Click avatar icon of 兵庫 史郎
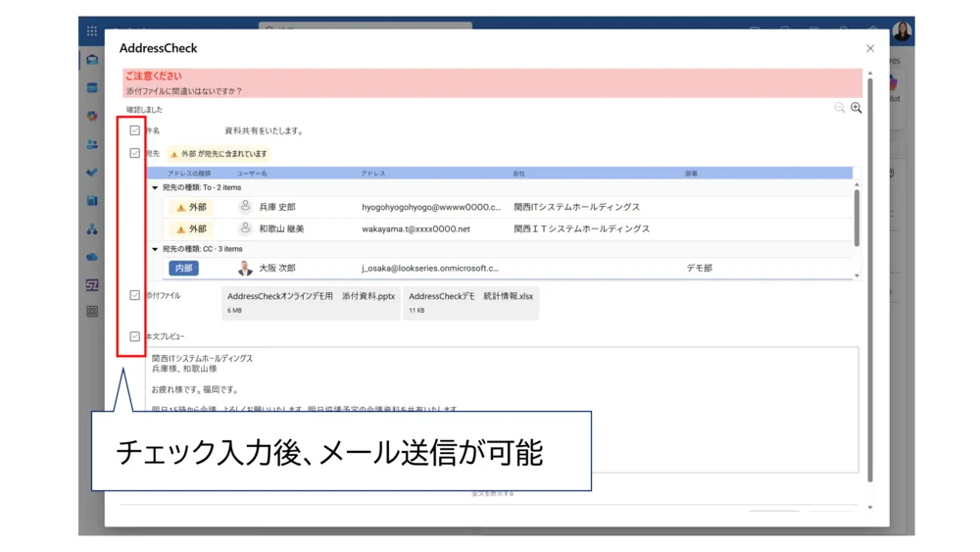Image resolution: width=980 pixels, height=552 pixels. pos(245,206)
